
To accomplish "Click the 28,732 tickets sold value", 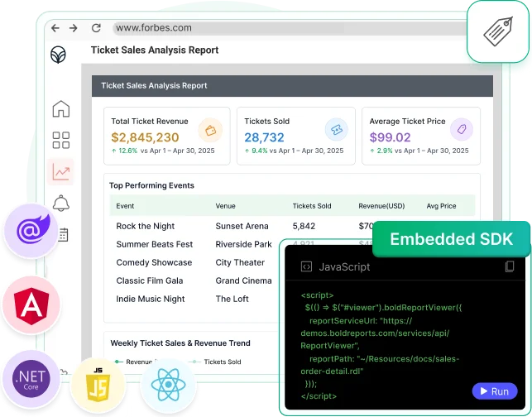I will click(264, 137).
